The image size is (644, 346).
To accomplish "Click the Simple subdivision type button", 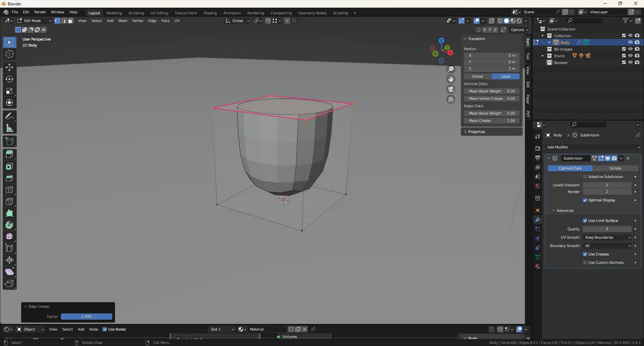I will (x=615, y=168).
